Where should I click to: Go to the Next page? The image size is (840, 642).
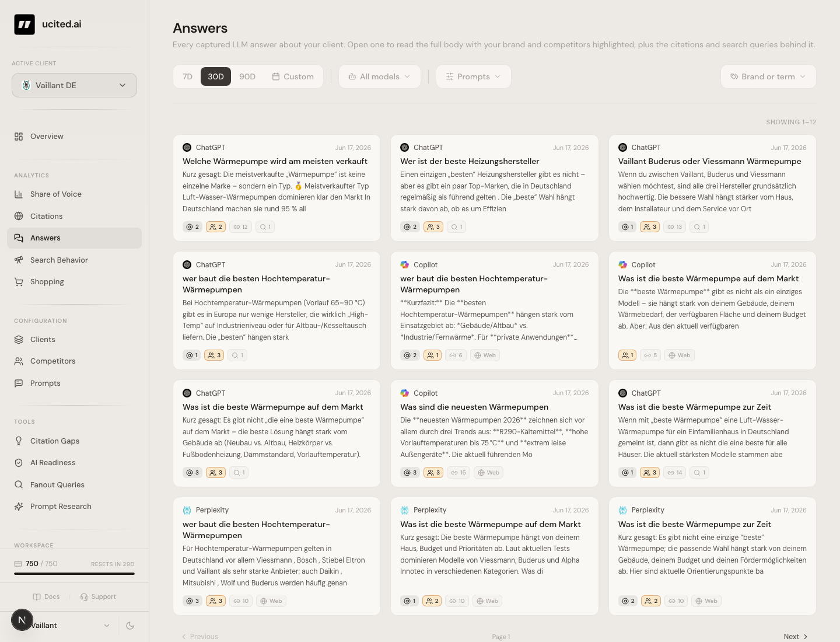tap(796, 637)
